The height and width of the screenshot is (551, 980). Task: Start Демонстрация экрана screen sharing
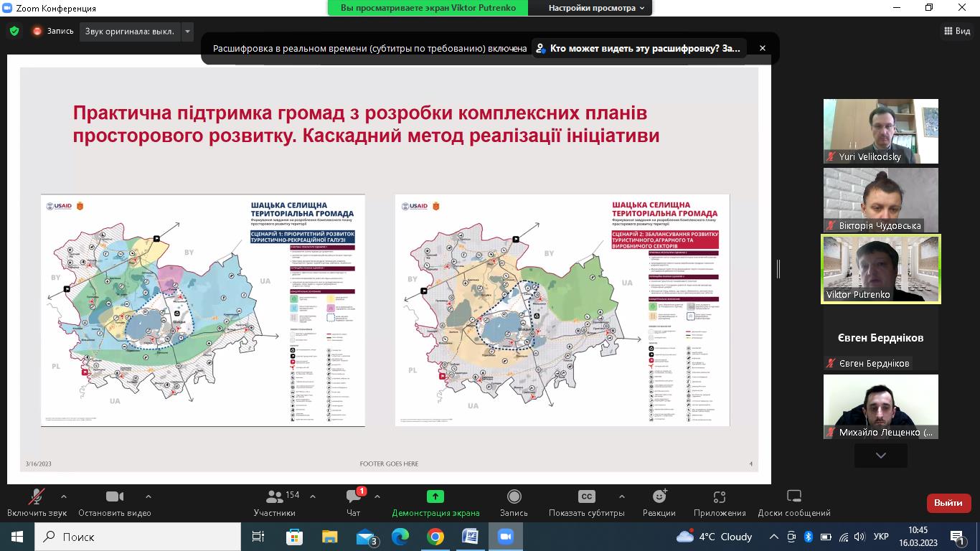click(435, 503)
